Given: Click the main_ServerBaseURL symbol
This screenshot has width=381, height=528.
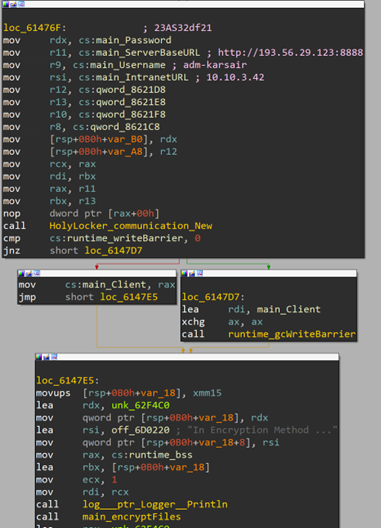Looking at the screenshot, I should coord(148,53).
